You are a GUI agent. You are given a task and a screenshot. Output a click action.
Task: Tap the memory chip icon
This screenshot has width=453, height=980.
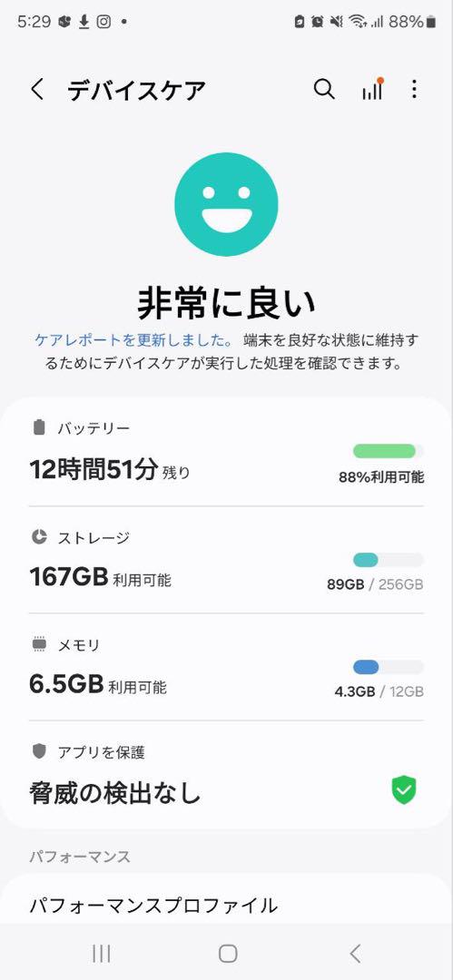tap(39, 644)
